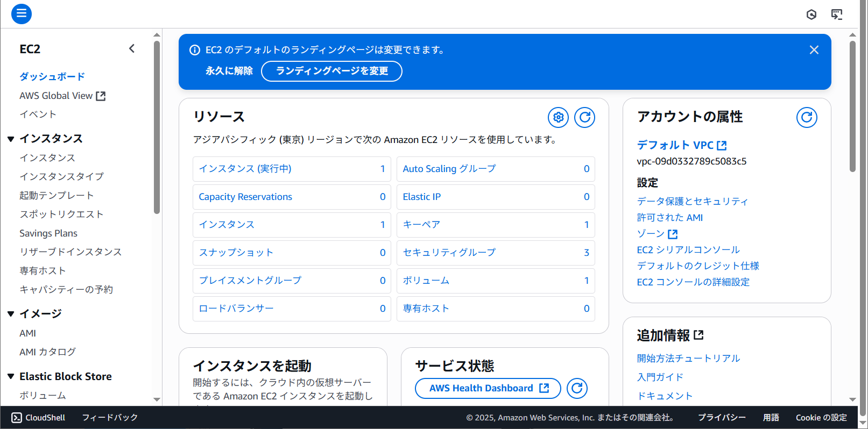Refresh the サービス状態 panel
The image size is (868, 429).
point(577,388)
